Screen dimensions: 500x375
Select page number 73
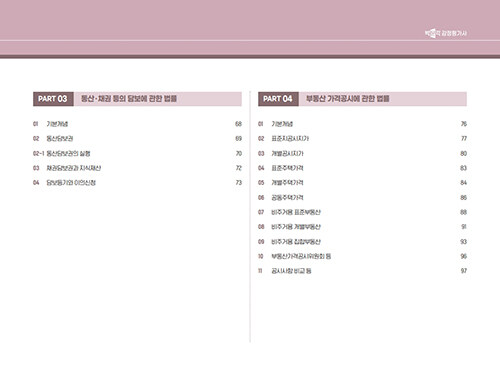pyautogui.click(x=239, y=183)
